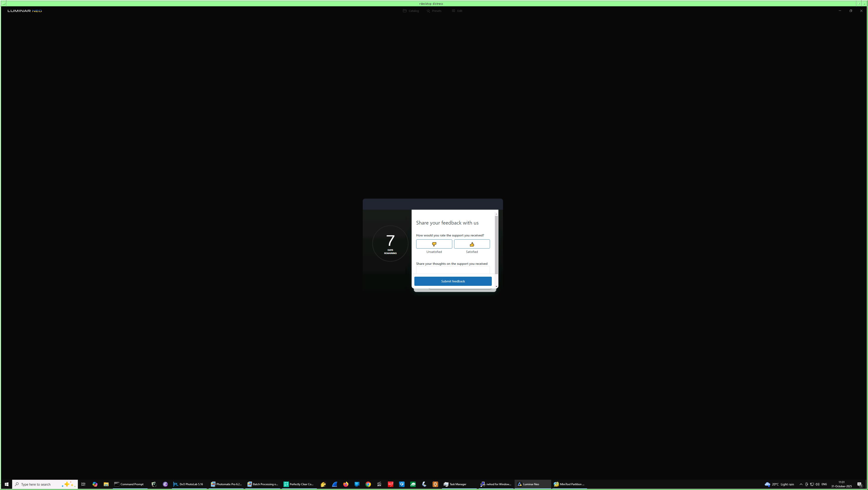Open the volume control tray icon
This screenshot has height=490, width=868.
(x=818, y=484)
